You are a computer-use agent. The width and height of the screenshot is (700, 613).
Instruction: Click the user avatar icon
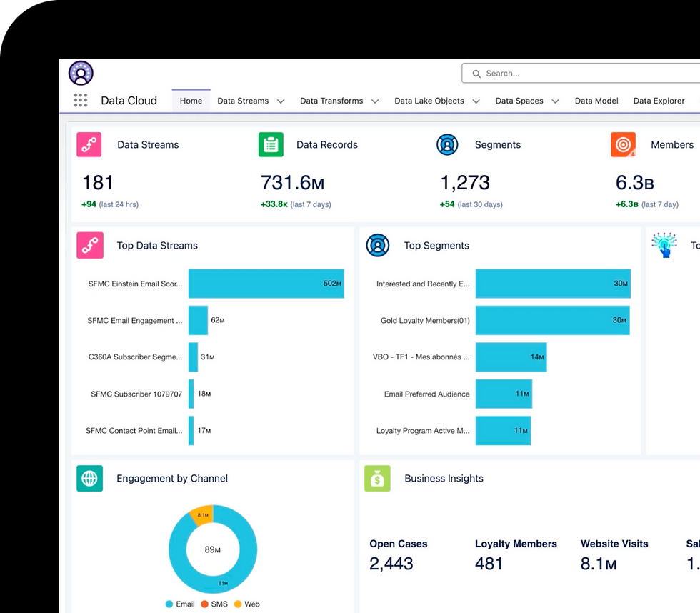click(x=81, y=73)
